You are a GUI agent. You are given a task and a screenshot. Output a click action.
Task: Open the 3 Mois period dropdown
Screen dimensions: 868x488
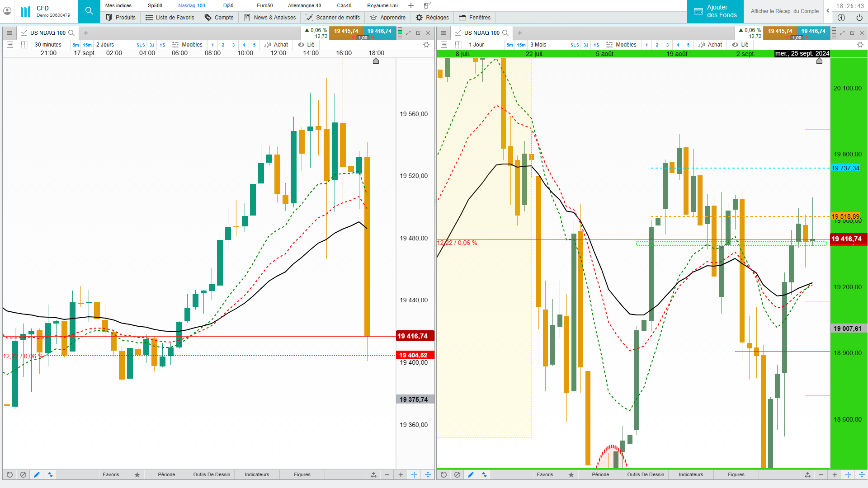click(538, 45)
